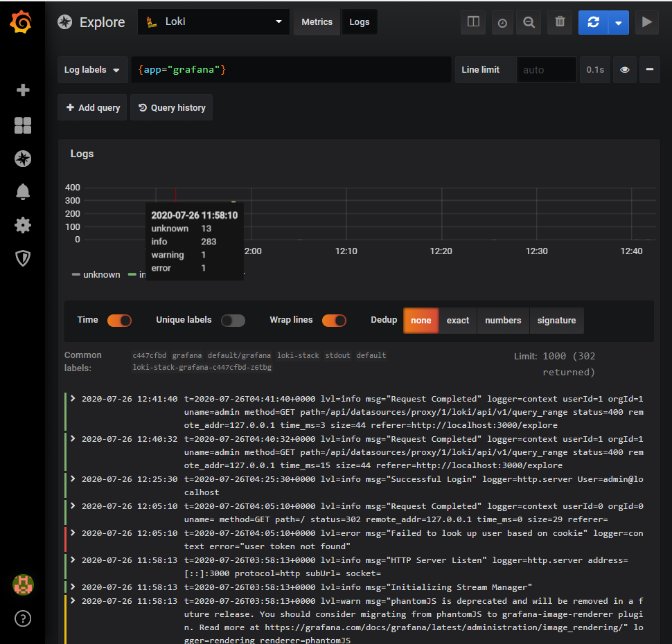The image size is (672, 644).
Task: Switch to the Metrics tab
Action: point(317,22)
